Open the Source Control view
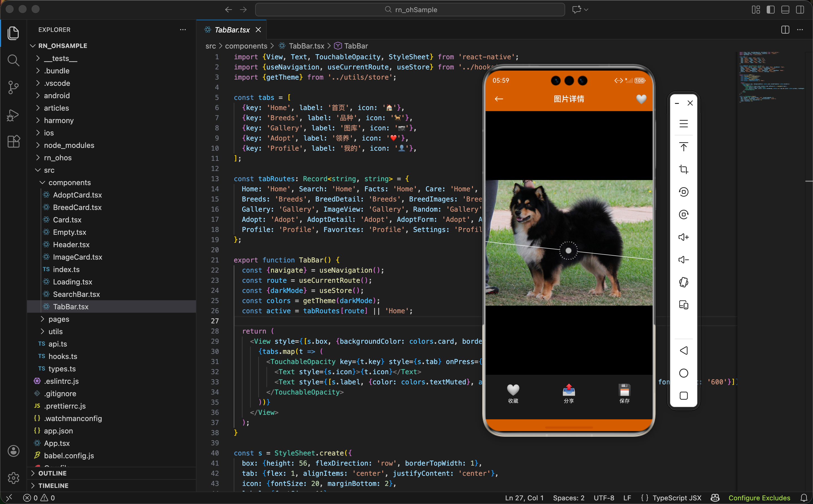Screen dimensions: 813x504 pyautogui.click(x=13, y=87)
